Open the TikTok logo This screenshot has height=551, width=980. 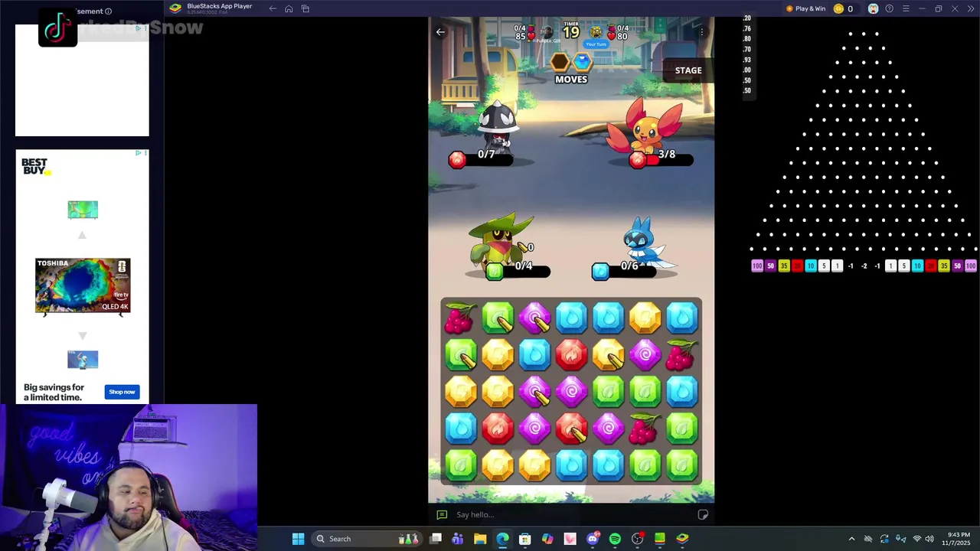[x=57, y=28]
